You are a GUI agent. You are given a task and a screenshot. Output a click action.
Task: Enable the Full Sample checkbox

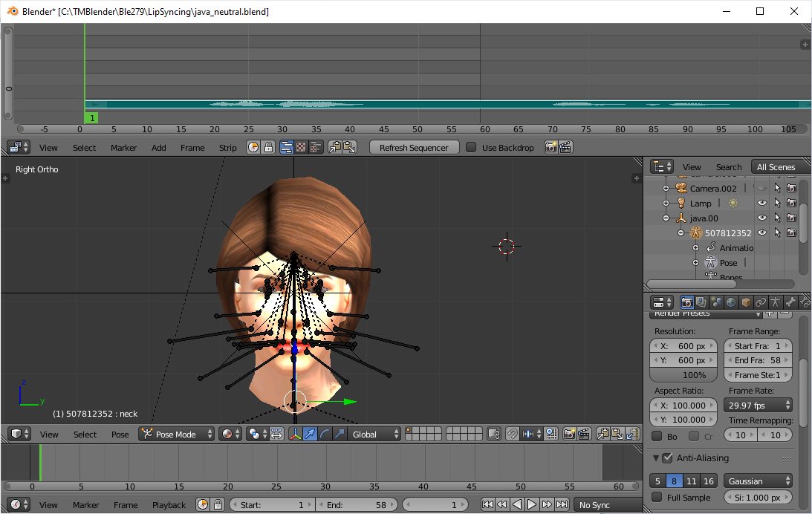coord(657,498)
